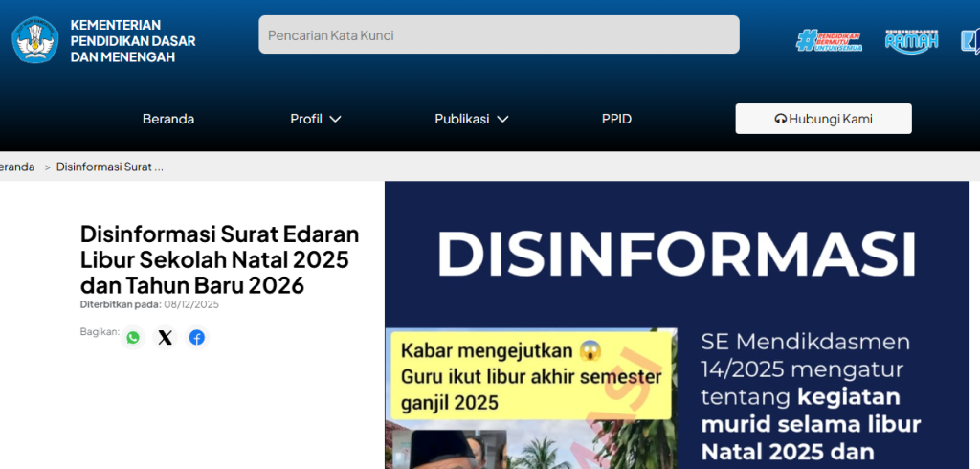Screen dimensions: 980x469
Task: Click the Disinformasi Surat breadcrumb entry
Action: [110, 167]
